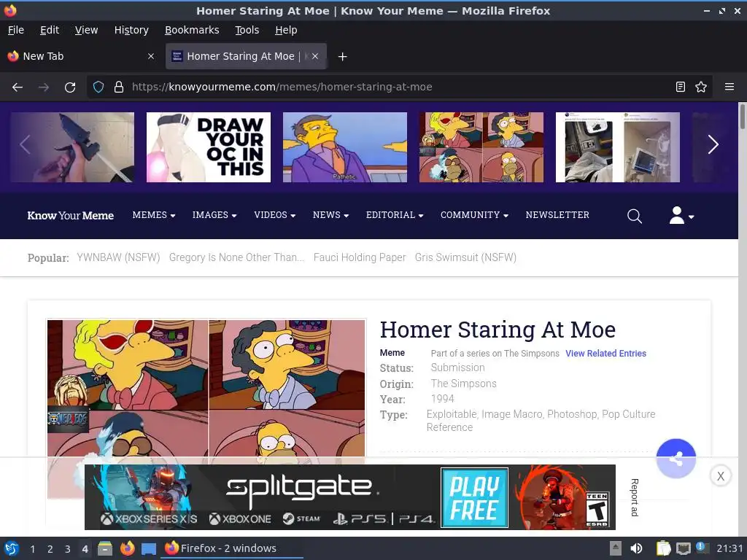Image resolution: width=747 pixels, height=560 pixels.
Task: Click the Report ad label
Action: coord(634,497)
